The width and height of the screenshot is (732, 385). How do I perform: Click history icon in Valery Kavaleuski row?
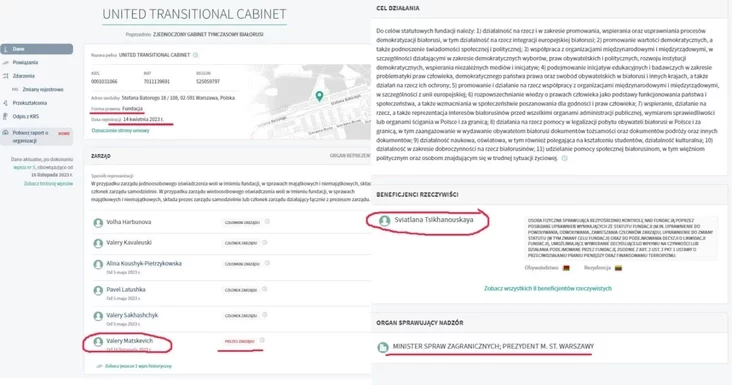[264, 242]
